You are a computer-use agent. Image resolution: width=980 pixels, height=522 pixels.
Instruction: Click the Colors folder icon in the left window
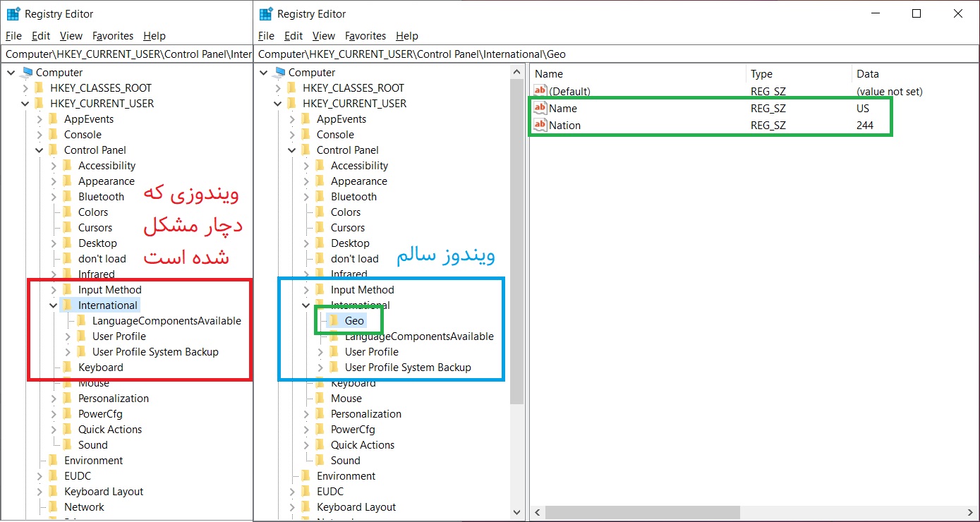68,212
